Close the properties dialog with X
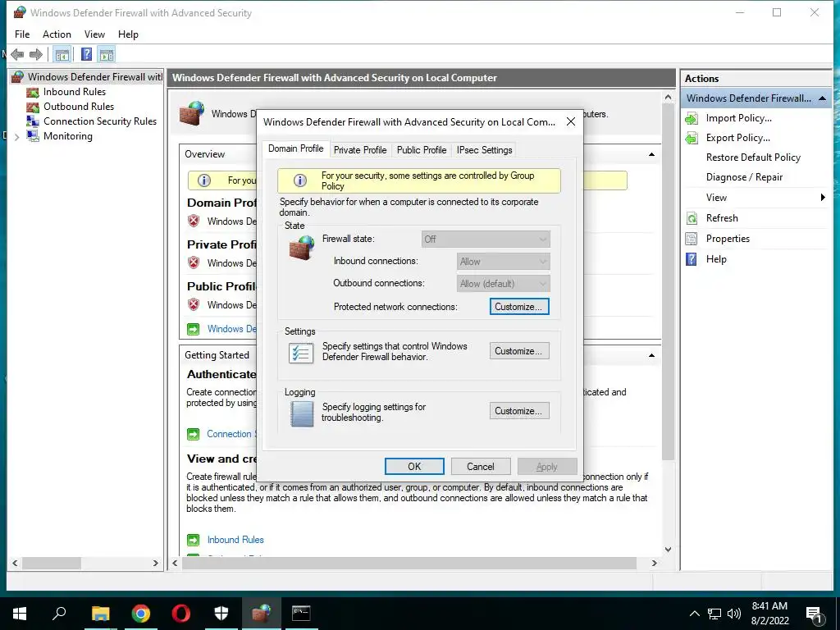 [x=571, y=122]
